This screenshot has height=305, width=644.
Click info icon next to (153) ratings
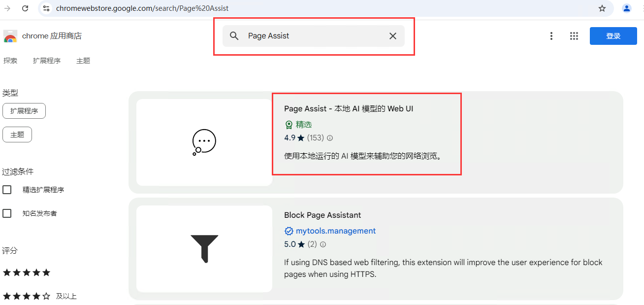[330, 138]
